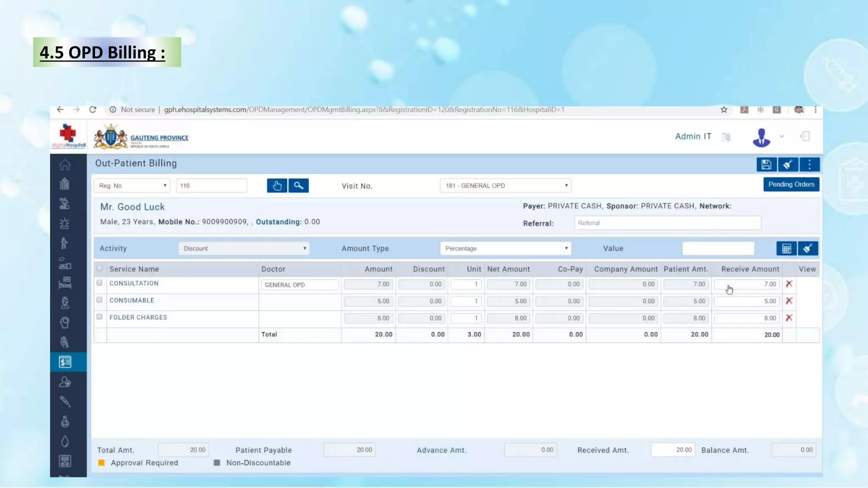Open the three-dot more options button
The image size is (868, 488).
(x=810, y=164)
